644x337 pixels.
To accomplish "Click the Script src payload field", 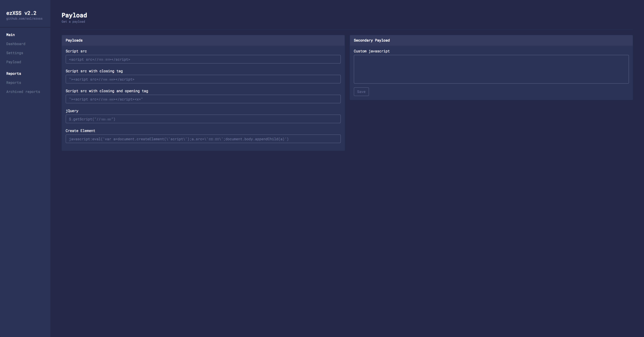I will pos(203,59).
